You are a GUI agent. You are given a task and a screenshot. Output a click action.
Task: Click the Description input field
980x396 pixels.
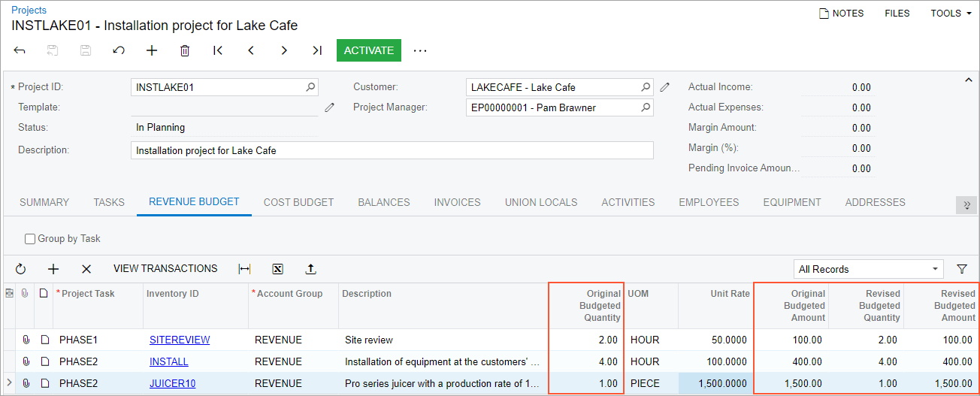(391, 150)
